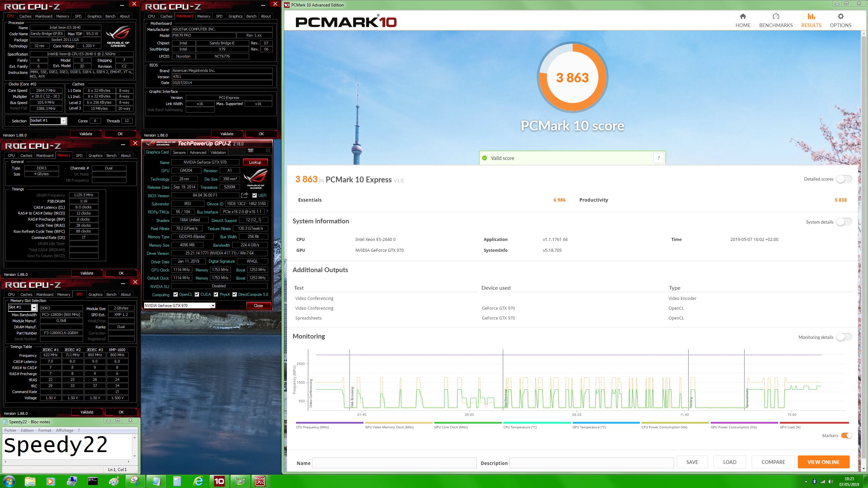Show hidden tray icons arrow
This screenshot has height=488, width=868.
point(806,481)
